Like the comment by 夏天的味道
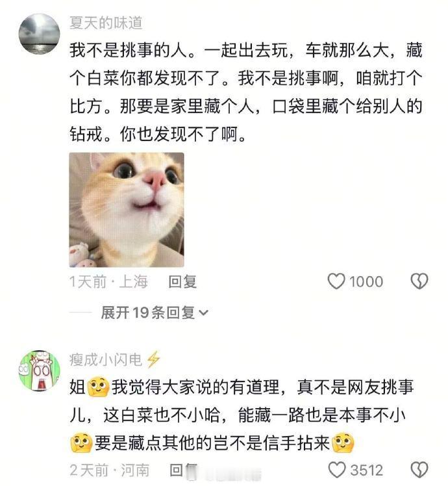 (x=336, y=281)
